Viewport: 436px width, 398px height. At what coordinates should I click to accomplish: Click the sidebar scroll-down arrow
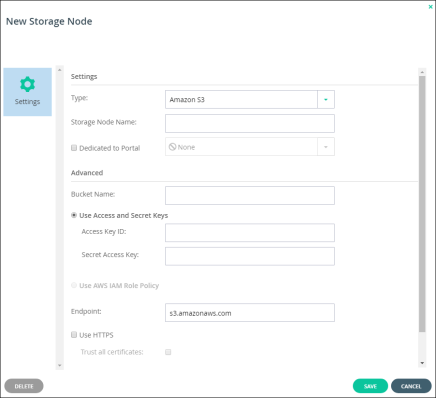[60, 365]
